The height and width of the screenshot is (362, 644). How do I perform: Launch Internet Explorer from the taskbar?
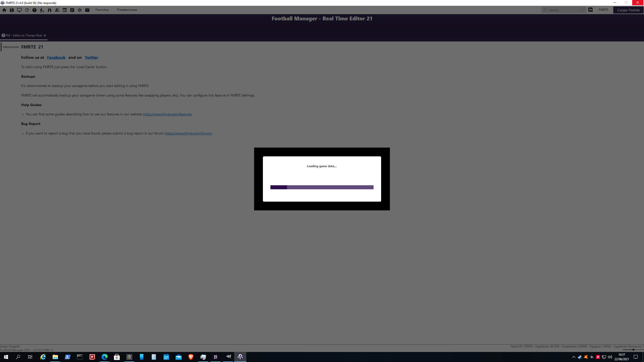pos(43,357)
